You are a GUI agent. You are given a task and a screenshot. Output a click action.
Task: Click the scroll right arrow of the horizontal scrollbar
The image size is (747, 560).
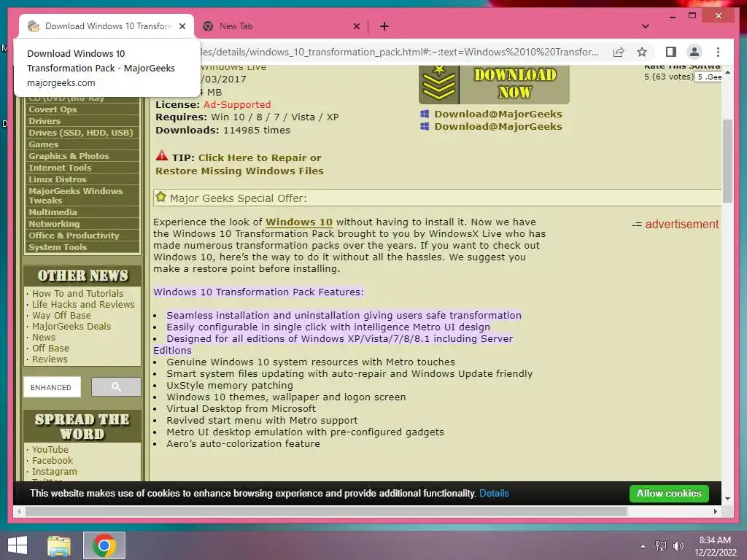[x=716, y=511]
